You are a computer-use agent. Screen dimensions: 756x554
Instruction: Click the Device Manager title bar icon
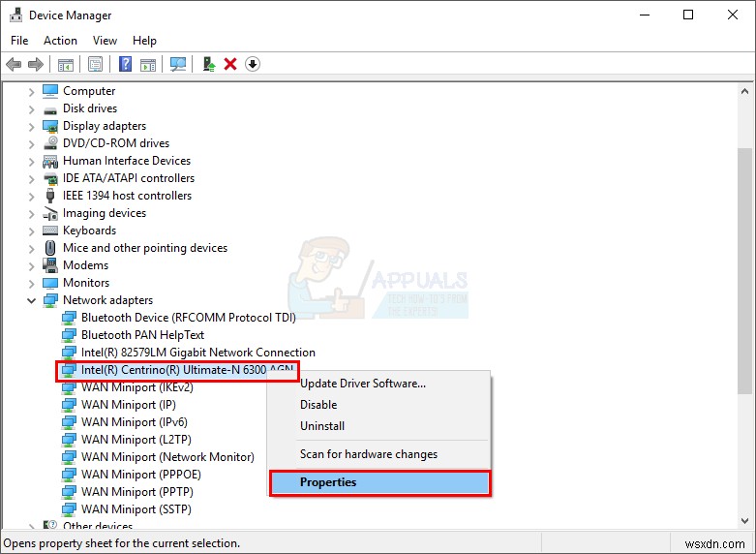[15, 15]
